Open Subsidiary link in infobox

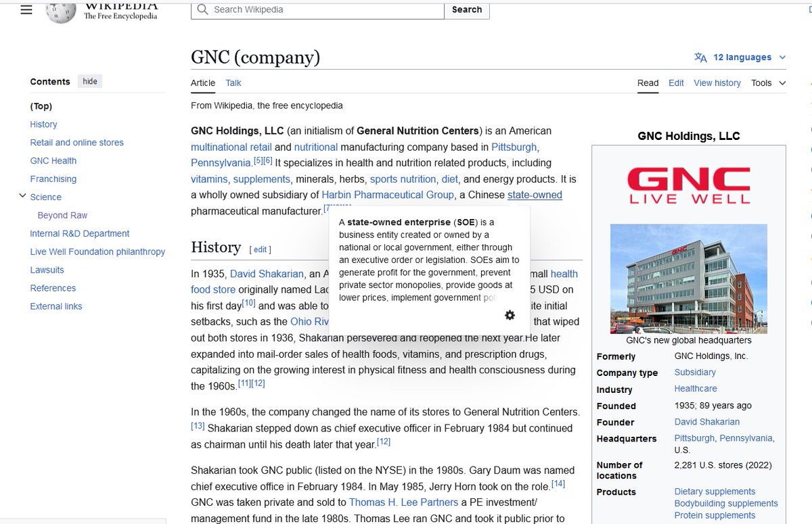click(x=695, y=373)
